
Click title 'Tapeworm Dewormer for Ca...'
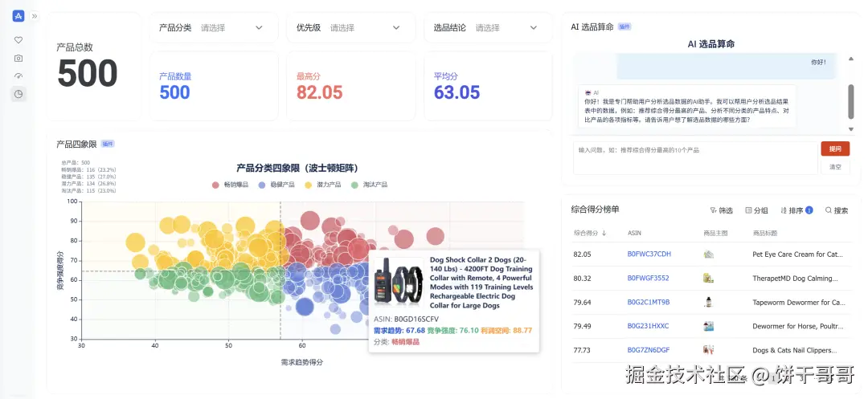(799, 303)
